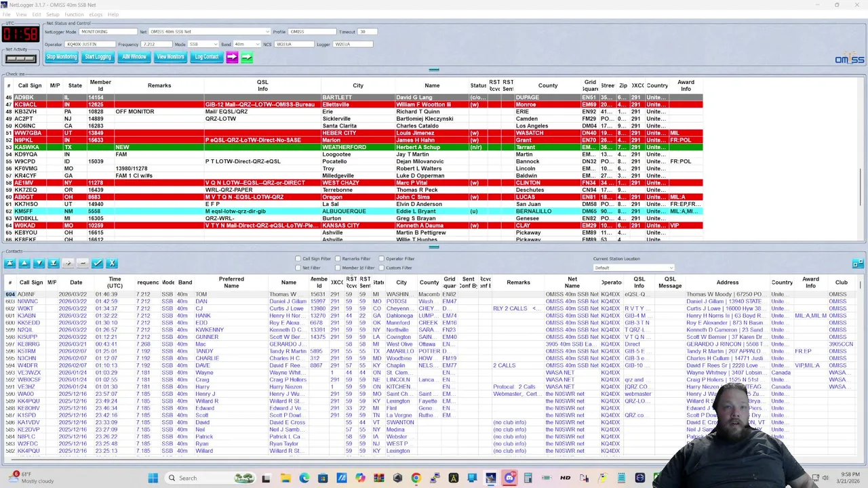Click the Frequency field showing 7.212
This screenshot has height=488, width=868.
[x=157, y=44]
